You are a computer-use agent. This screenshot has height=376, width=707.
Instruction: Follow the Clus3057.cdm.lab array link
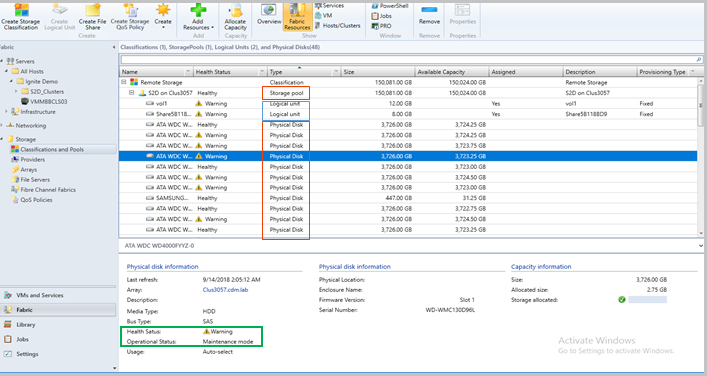(x=225, y=290)
